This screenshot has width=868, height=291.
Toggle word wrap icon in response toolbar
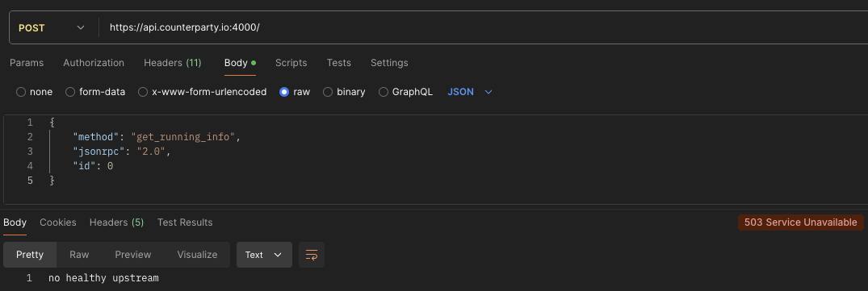312,255
